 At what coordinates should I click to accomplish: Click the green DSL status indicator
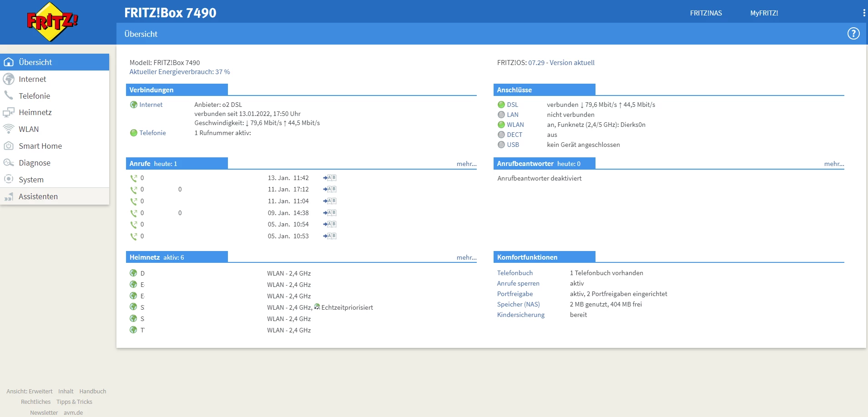[x=501, y=105]
